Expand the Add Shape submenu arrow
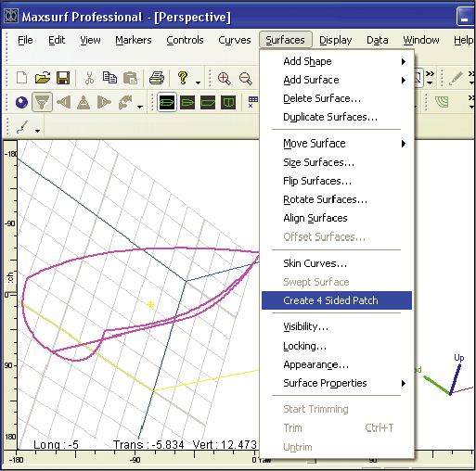The image size is (476, 471). pos(404,61)
